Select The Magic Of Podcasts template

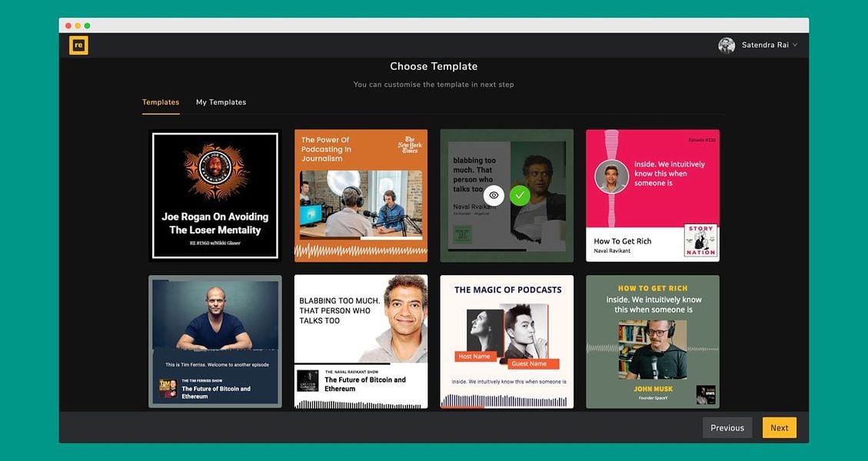pos(507,341)
